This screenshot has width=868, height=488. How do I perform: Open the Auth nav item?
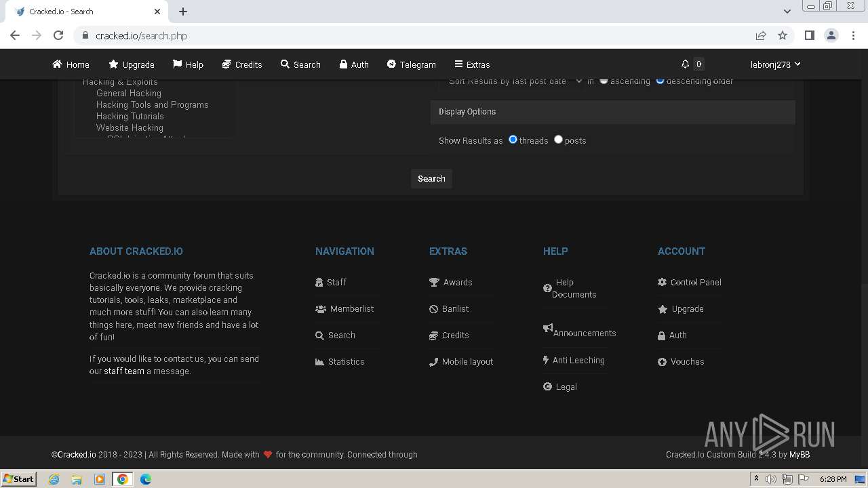click(x=354, y=64)
